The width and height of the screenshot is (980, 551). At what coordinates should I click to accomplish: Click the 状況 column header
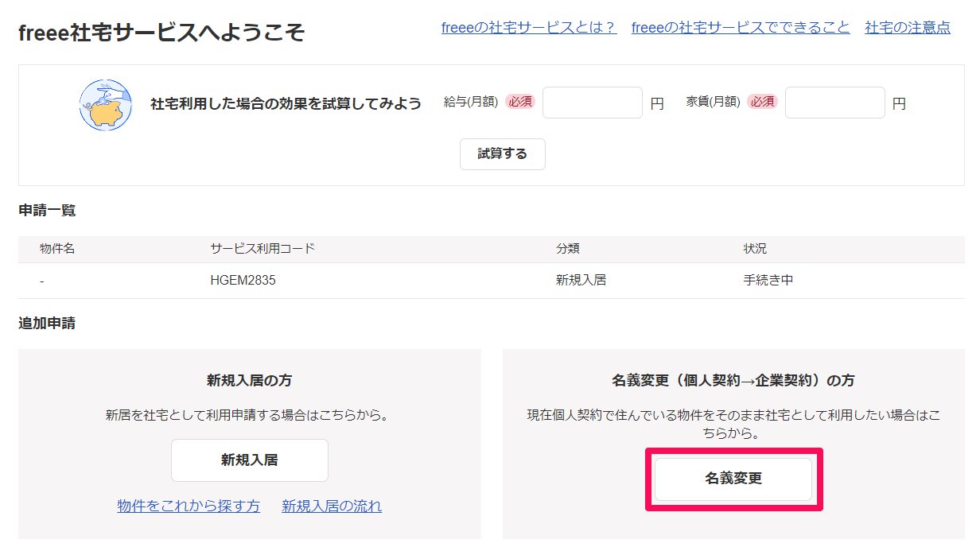pyautogui.click(x=756, y=249)
